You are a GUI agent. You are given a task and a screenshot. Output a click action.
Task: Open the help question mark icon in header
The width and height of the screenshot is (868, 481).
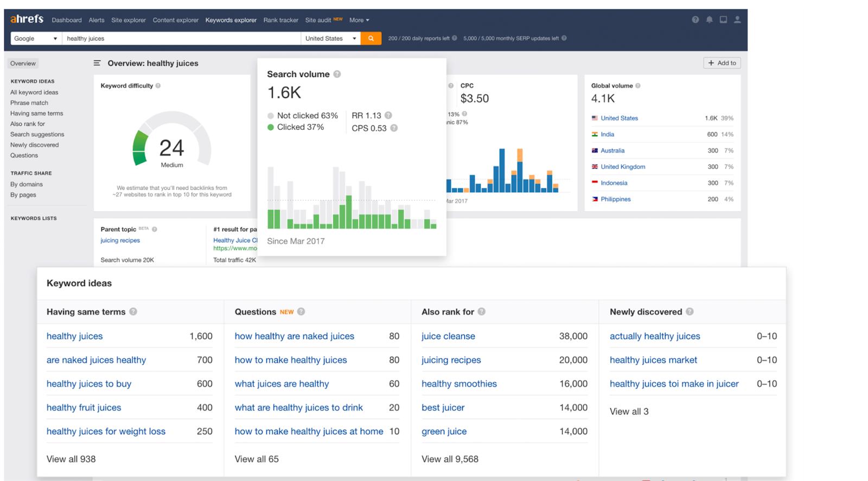(x=695, y=20)
